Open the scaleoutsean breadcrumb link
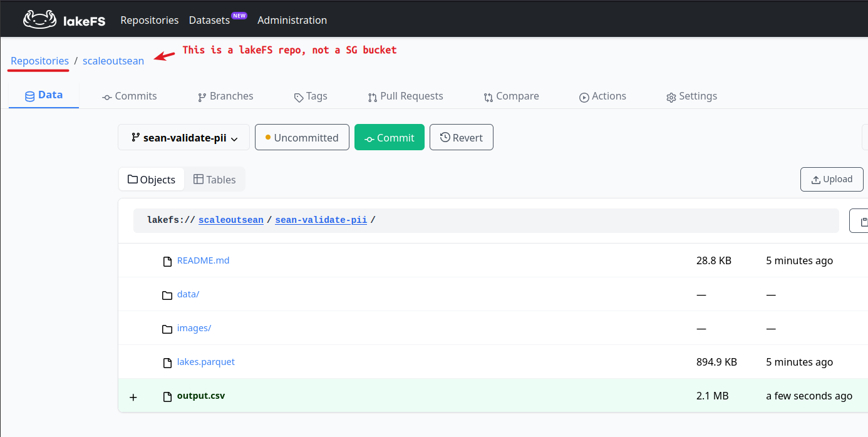868x437 pixels. point(113,61)
